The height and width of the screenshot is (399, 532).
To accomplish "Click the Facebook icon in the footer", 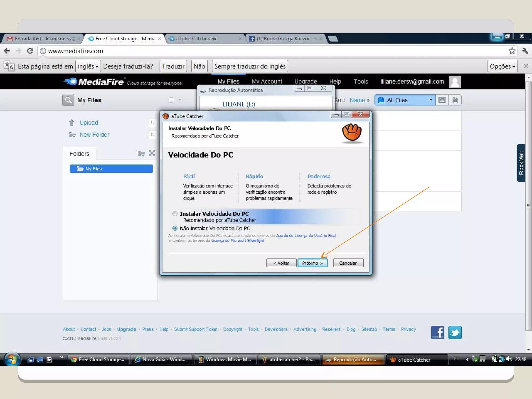I will (437, 332).
